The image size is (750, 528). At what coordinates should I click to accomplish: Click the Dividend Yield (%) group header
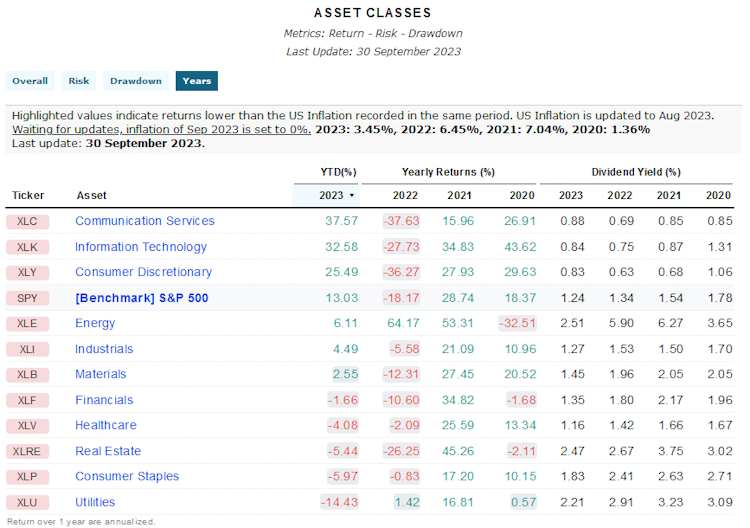636,172
